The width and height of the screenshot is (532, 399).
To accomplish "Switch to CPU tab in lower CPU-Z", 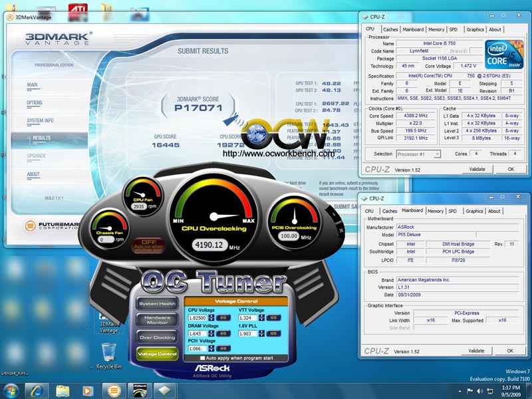I will coord(369,211).
